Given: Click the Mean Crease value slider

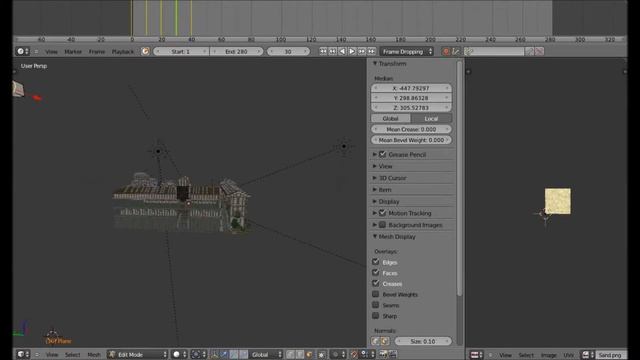Looking at the screenshot, I should pyautogui.click(x=411, y=129).
